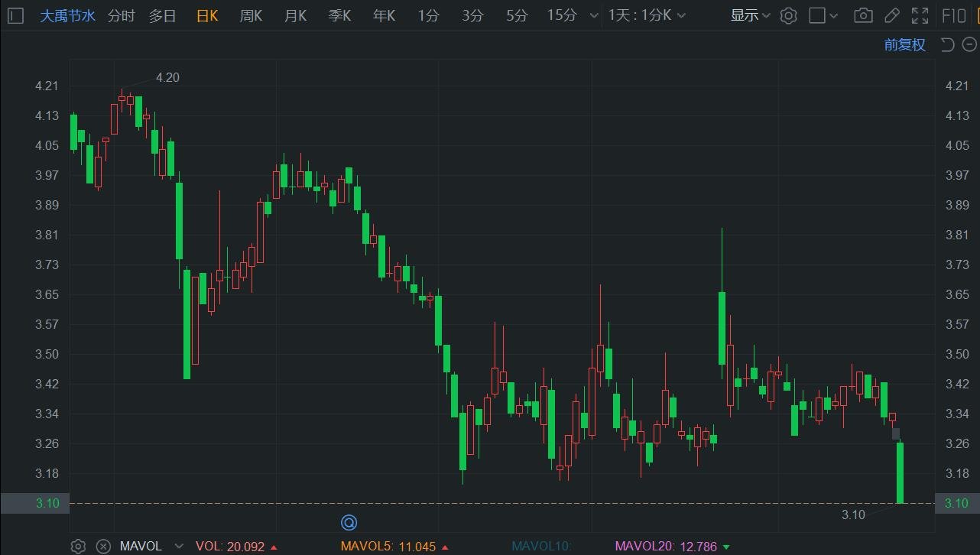The image size is (980, 555).
Task: Click the minus zoom-out circle icon
Action: coord(969,44)
